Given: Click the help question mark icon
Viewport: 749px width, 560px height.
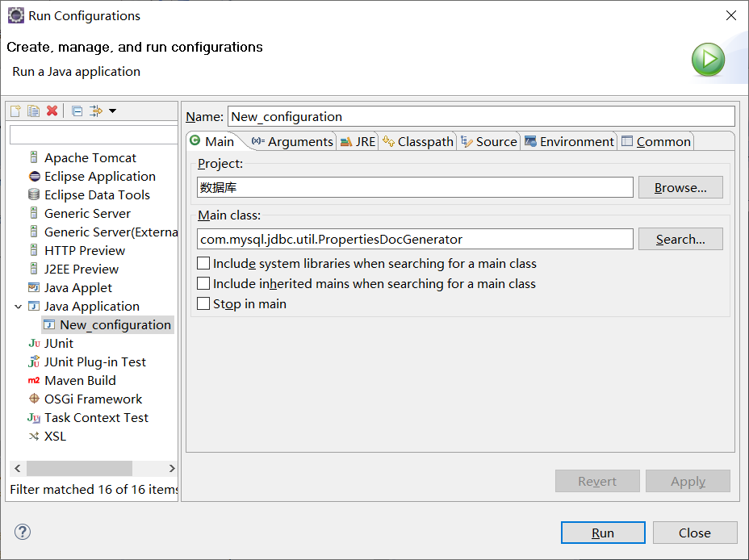Looking at the screenshot, I should [23, 532].
